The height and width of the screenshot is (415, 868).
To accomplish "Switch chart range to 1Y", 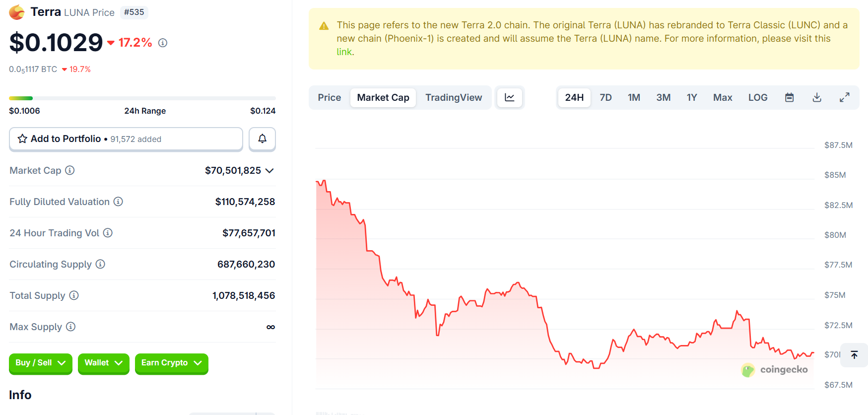I will tap(692, 98).
